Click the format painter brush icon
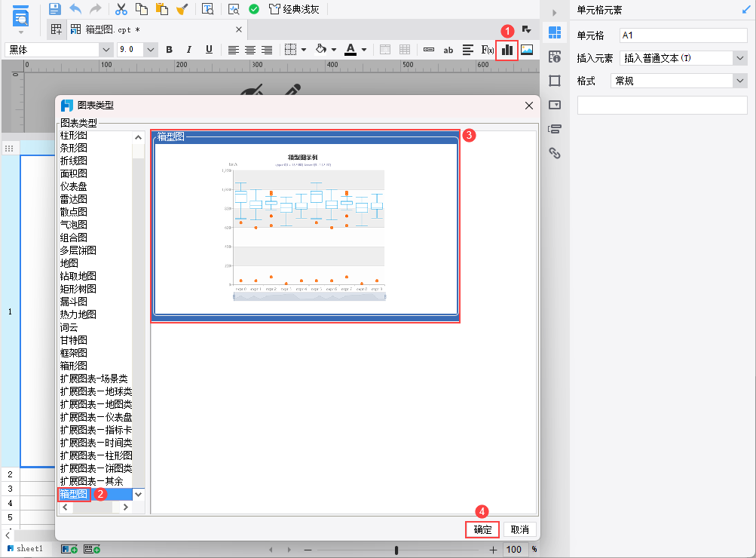Image resolution: width=756 pixels, height=558 pixels. click(182, 9)
